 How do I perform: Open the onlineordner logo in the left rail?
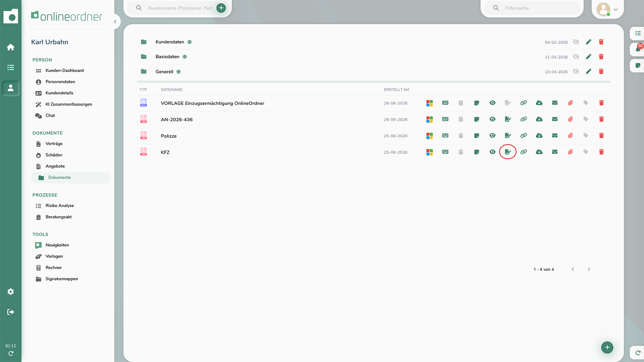11,16
